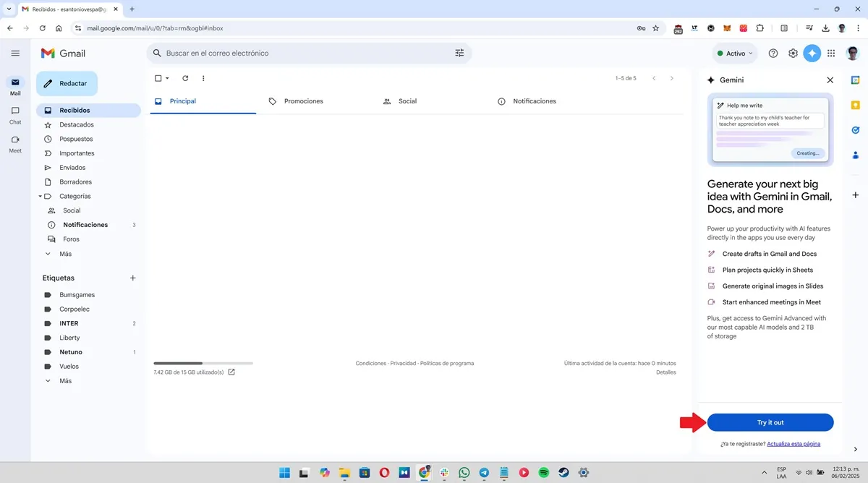Image resolution: width=868 pixels, height=483 pixels.
Task: Open the select checkbox dropdown arrow
Action: [x=167, y=78]
